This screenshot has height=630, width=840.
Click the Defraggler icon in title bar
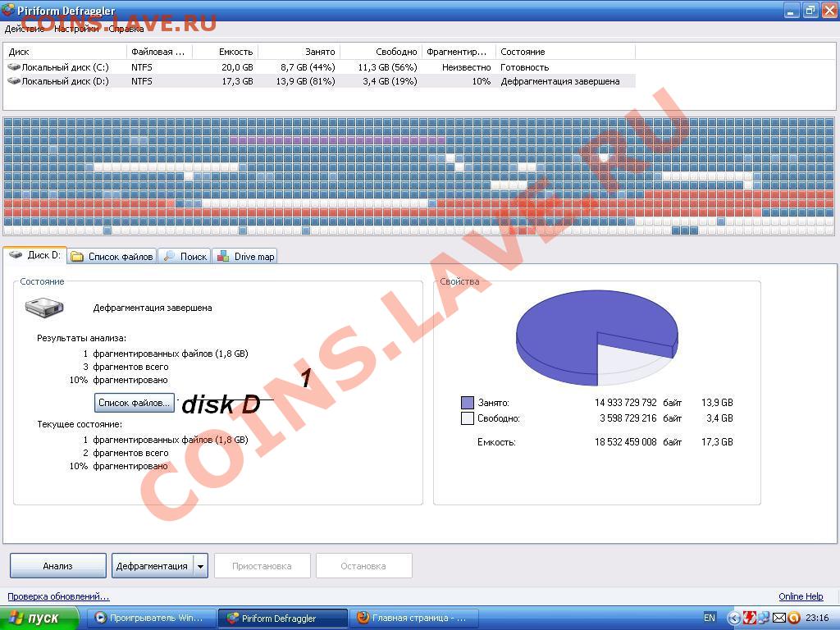8,10
